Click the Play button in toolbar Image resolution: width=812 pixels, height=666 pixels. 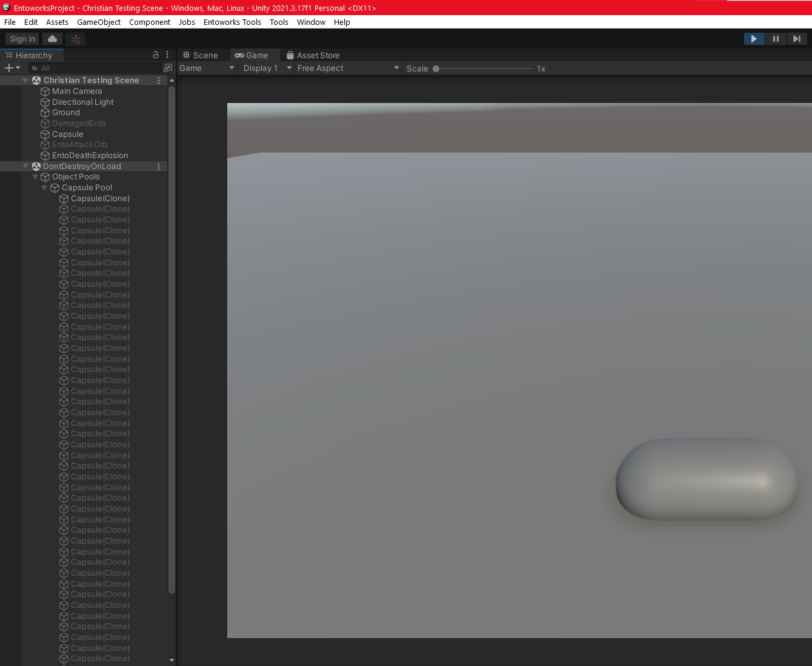(754, 39)
